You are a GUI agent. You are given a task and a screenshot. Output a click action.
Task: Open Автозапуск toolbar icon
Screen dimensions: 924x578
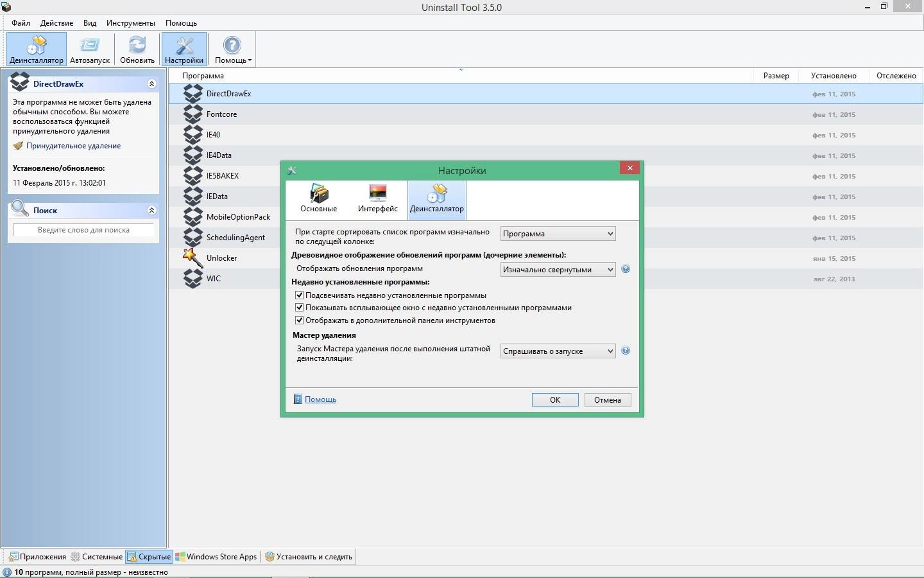90,49
